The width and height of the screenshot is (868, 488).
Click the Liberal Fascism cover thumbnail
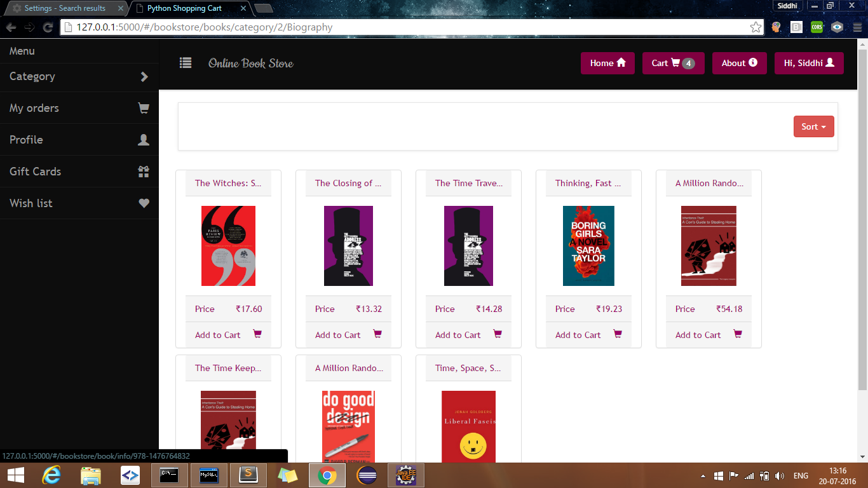[468, 426]
